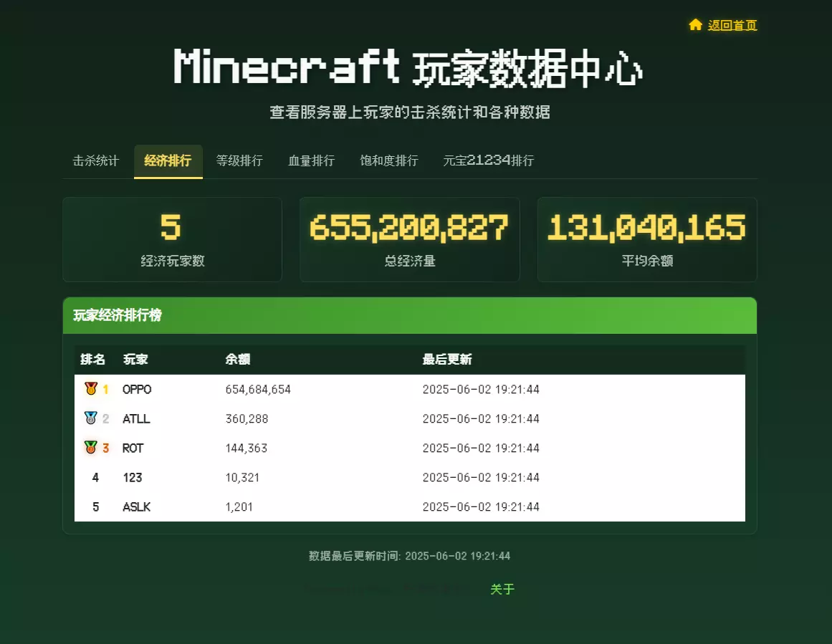832x644 pixels.
Task: Click the 最后更新 column header
Action: click(447, 359)
